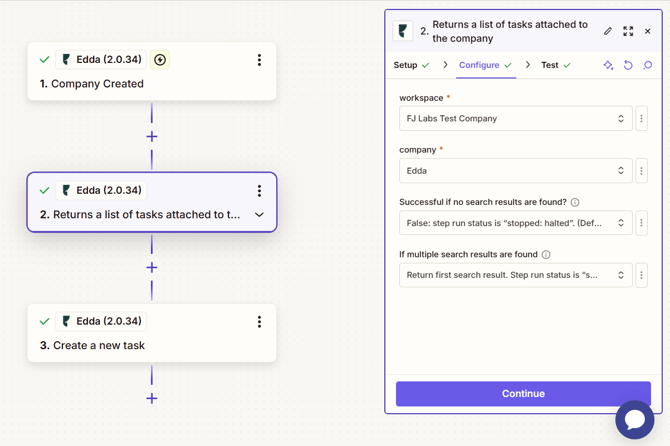Viewport: 670px width, 446px height.
Task: Click the Continue button
Action: (523, 393)
